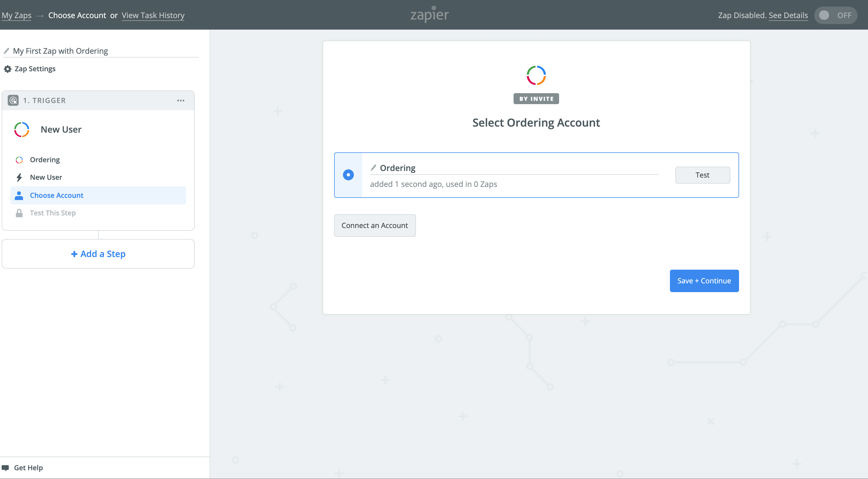Click the trigger app icon in the step header

[13, 100]
